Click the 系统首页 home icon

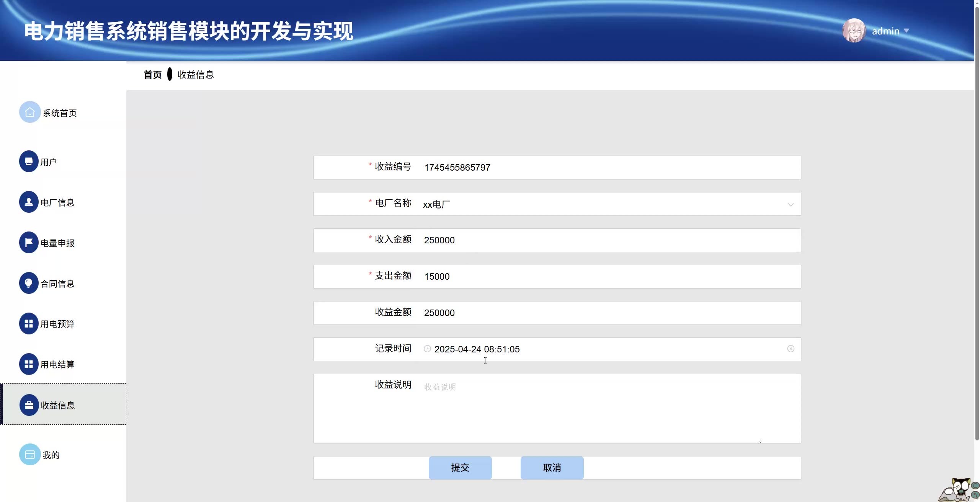(x=30, y=112)
